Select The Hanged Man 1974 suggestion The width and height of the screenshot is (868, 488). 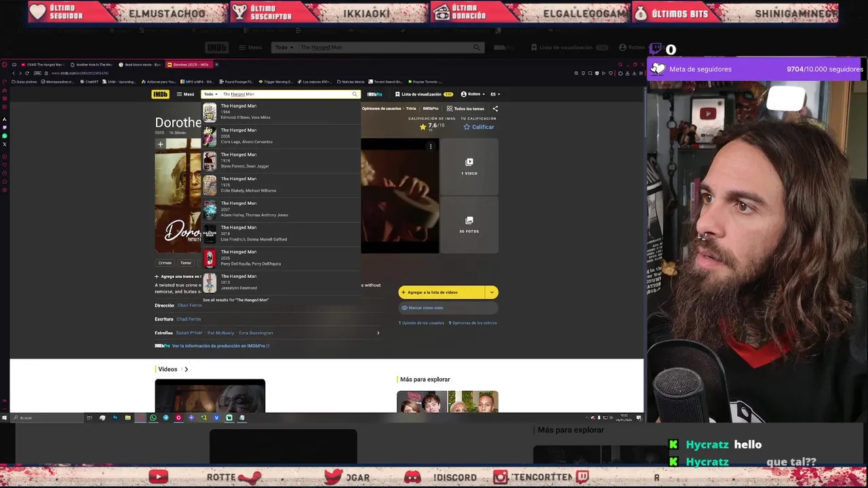pyautogui.click(x=281, y=161)
